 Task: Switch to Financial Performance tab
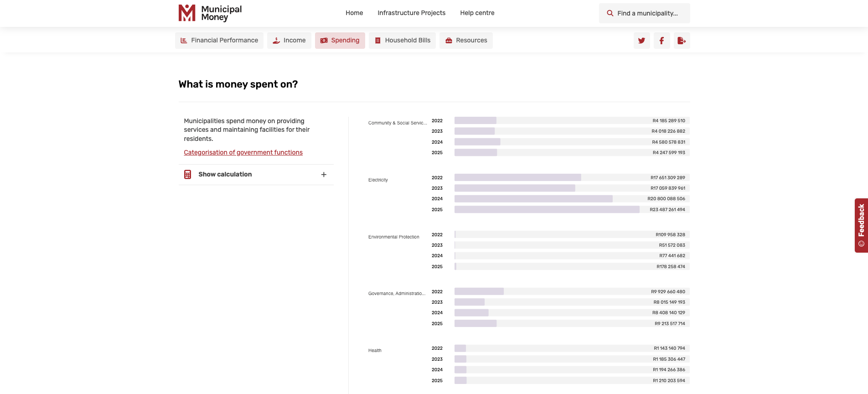pos(219,41)
